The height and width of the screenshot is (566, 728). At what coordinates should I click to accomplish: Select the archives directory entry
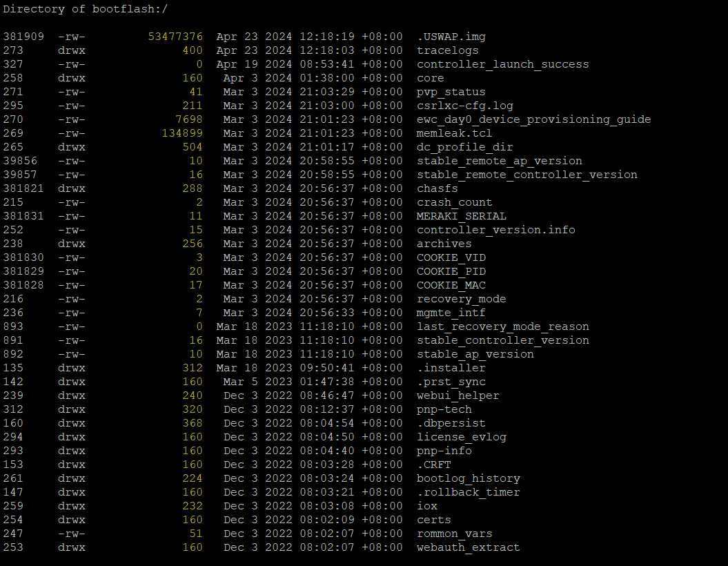pos(444,243)
